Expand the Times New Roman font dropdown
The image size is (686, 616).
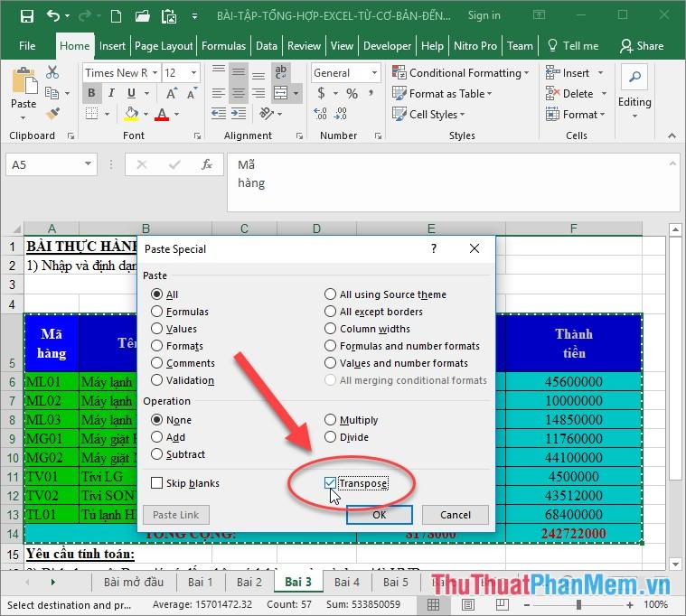click(x=155, y=73)
